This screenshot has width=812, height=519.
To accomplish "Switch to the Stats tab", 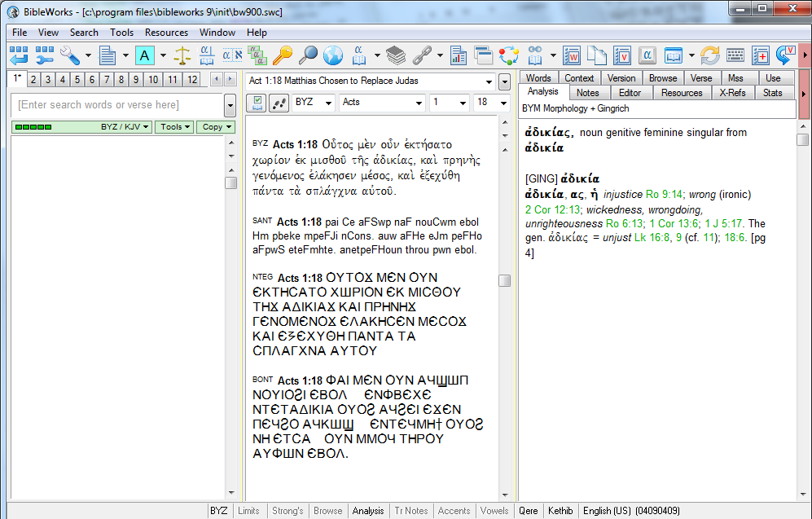I will pos(772,93).
